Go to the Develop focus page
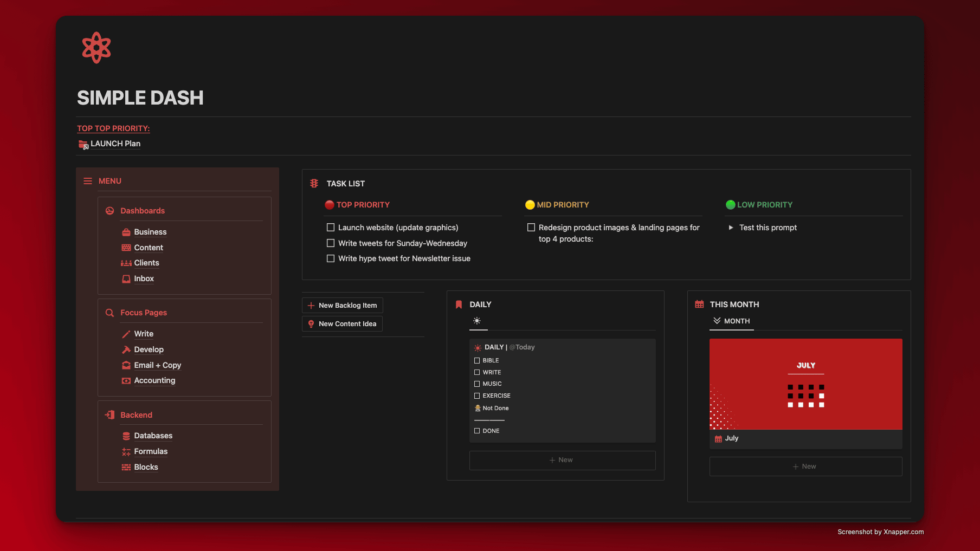Image resolution: width=980 pixels, height=551 pixels. coord(149,350)
